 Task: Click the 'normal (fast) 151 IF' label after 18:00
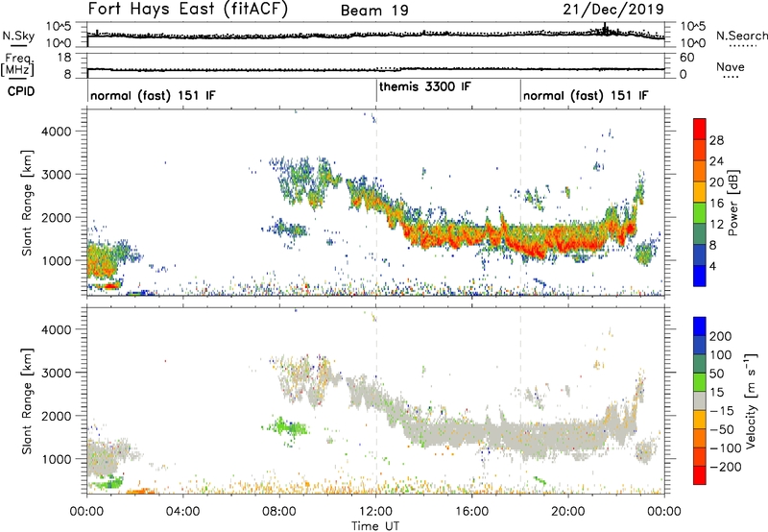(586, 95)
